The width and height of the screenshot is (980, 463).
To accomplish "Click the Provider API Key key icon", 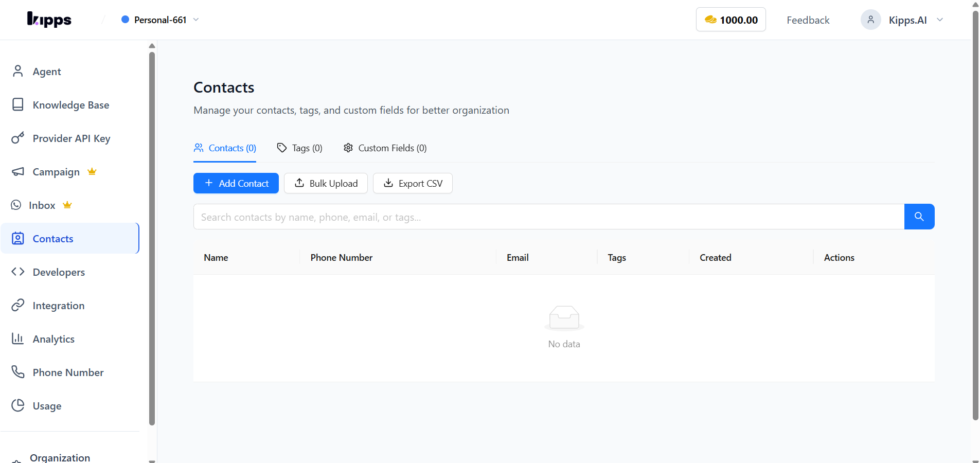I will pyautogui.click(x=18, y=138).
